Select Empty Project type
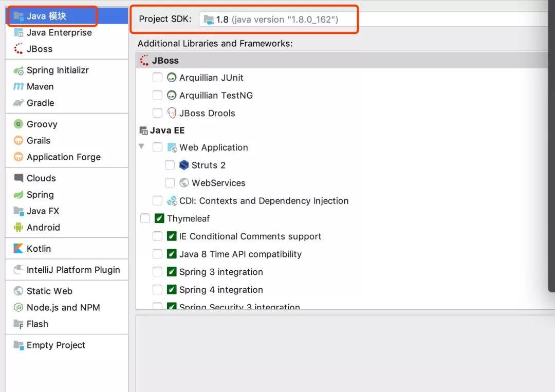The height and width of the screenshot is (392, 555). [67, 345]
